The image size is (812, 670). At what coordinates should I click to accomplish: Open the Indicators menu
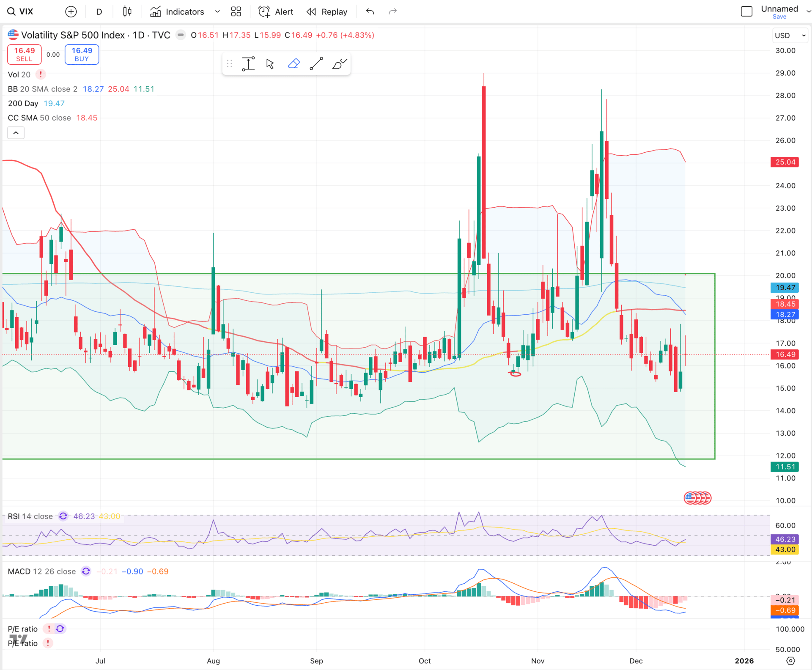[177, 12]
